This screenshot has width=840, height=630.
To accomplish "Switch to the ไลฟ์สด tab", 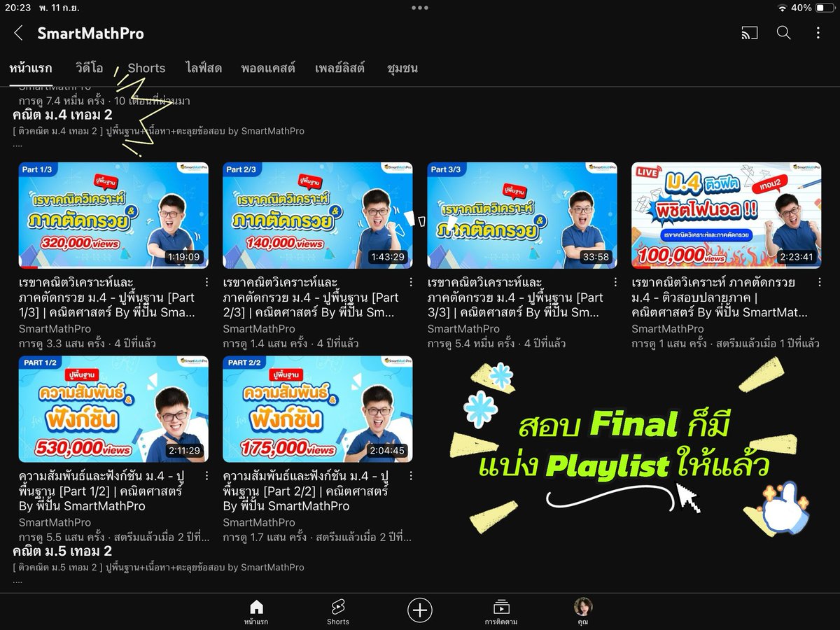I will point(204,68).
